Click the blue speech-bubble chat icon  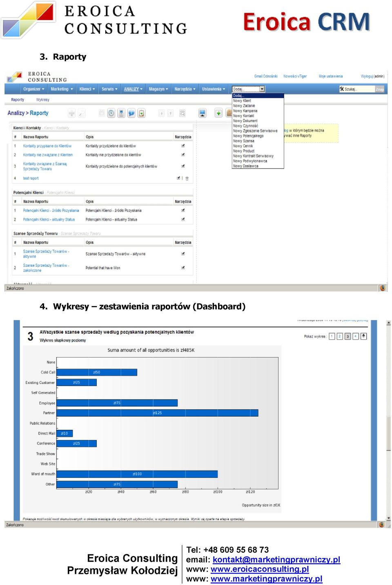(x=131, y=113)
